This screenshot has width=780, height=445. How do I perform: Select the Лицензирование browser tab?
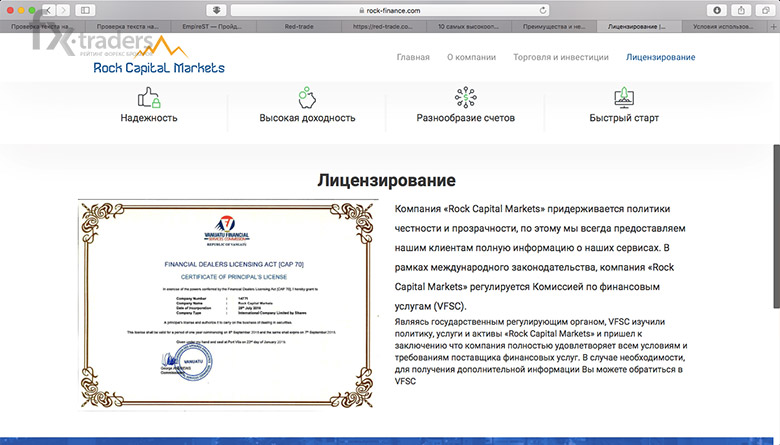pyautogui.click(x=639, y=26)
